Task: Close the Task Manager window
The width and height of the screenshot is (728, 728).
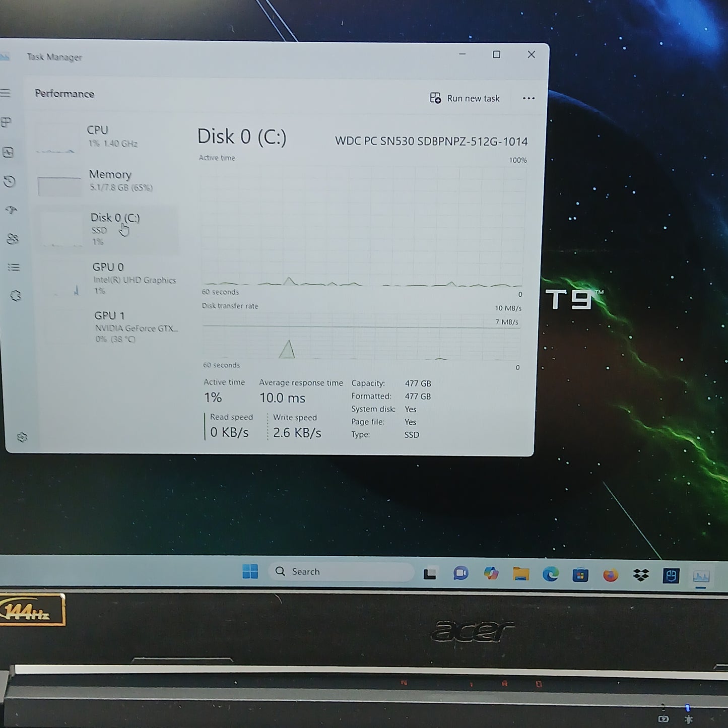Action: coord(531,54)
